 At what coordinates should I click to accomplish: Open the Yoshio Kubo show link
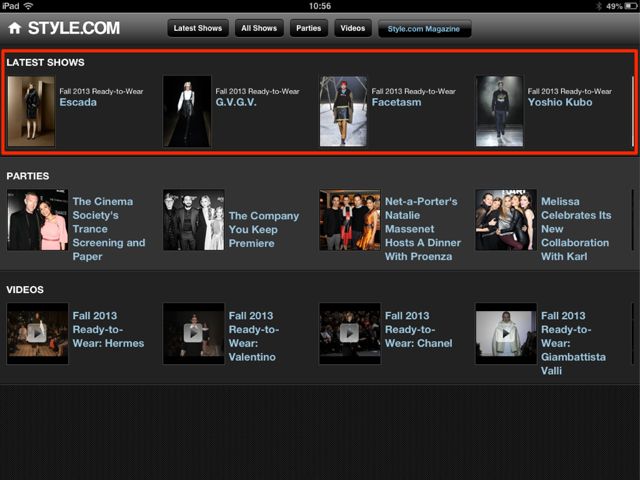pos(560,102)
